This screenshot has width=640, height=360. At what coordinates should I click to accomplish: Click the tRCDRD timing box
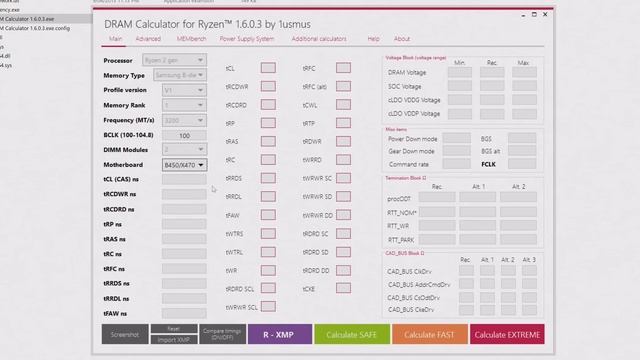268,104
